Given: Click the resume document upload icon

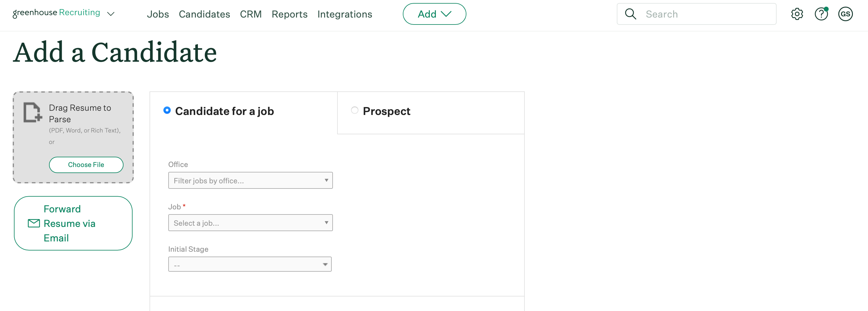Looking at the screenshot, I should click(33, 112).
